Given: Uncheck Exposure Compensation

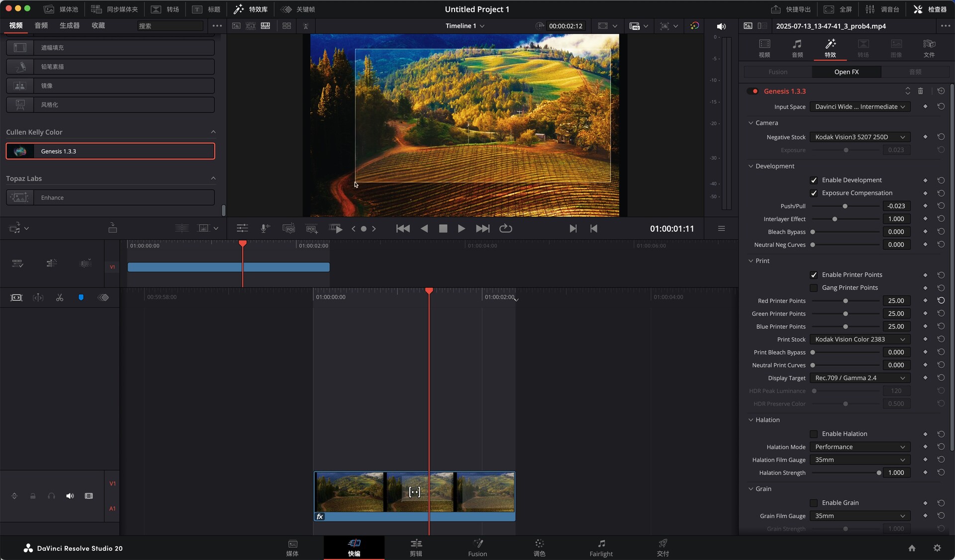Looking at the screenshot, I should coord(814,193).
